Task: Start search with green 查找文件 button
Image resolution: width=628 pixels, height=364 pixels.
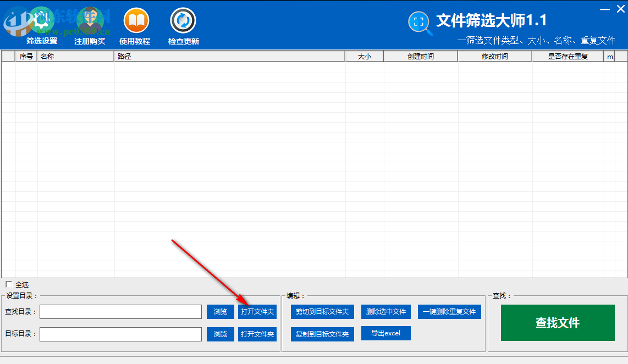Action: point(558,323)
